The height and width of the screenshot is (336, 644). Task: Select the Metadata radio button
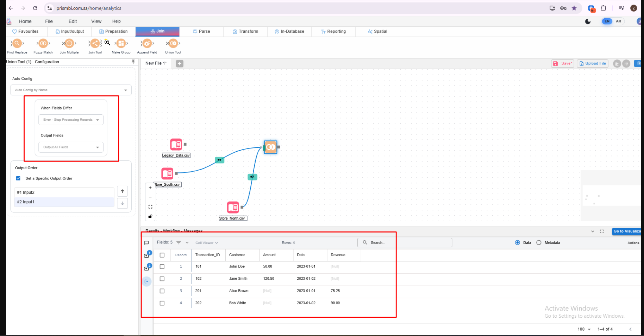[x=539, y=243]
